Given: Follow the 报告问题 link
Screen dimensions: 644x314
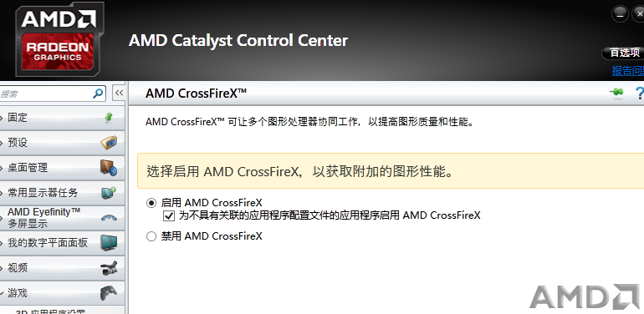Looking at the screenshot, I should [627, 71].
